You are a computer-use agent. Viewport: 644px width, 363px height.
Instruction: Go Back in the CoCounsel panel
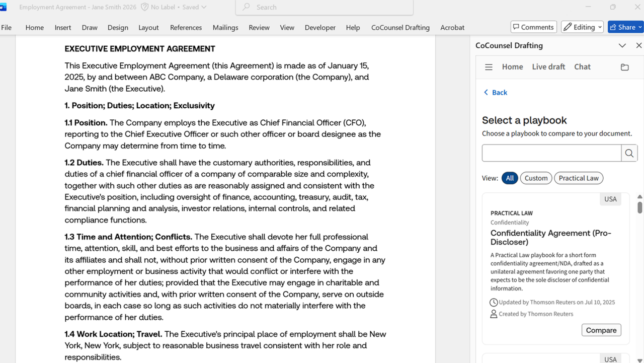tap(495, 93)
